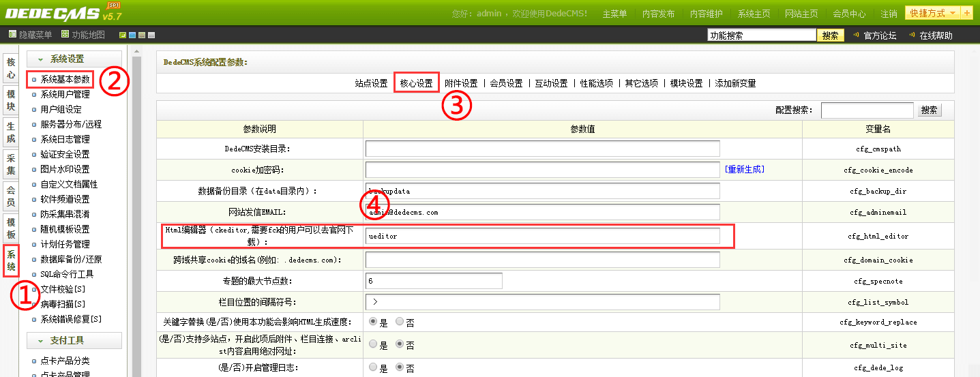980x377 pixels.
Task: Select 否 for 关键字替换 cfg_keyword_replace
Action: pos(400,321)
